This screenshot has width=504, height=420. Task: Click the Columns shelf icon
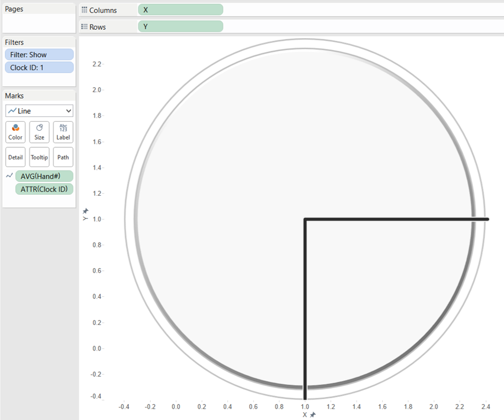tap(84, 10)
